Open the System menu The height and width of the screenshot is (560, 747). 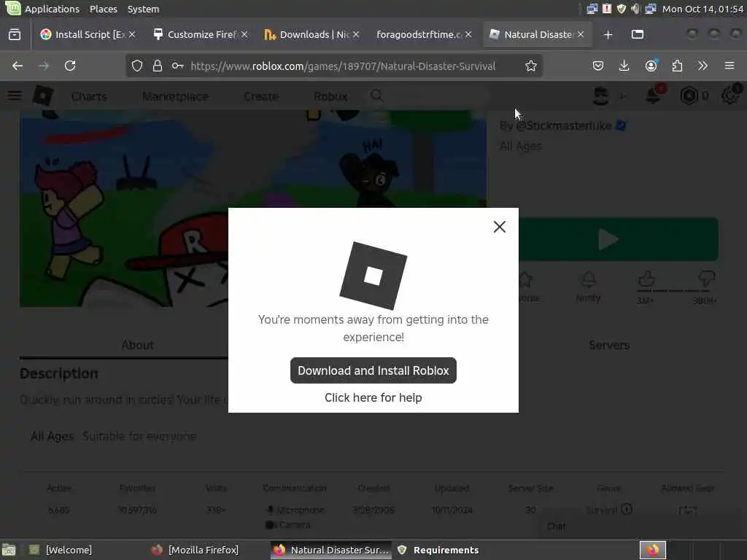tap(144, 9)
